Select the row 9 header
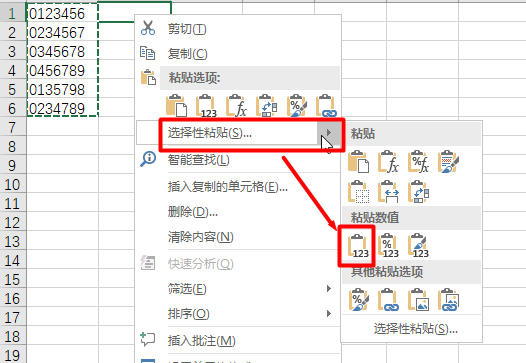Viewport: 526px width, 363px height. (x=13, y=166)
